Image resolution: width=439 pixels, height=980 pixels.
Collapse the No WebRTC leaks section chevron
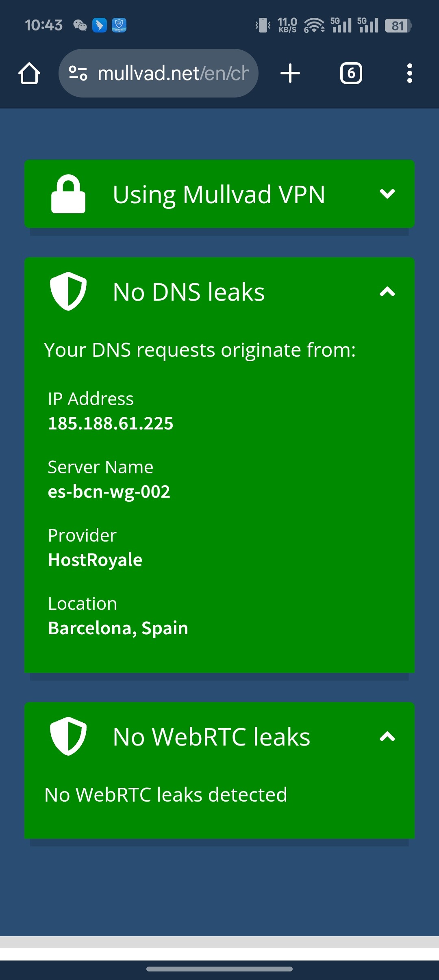click(387, 737)
